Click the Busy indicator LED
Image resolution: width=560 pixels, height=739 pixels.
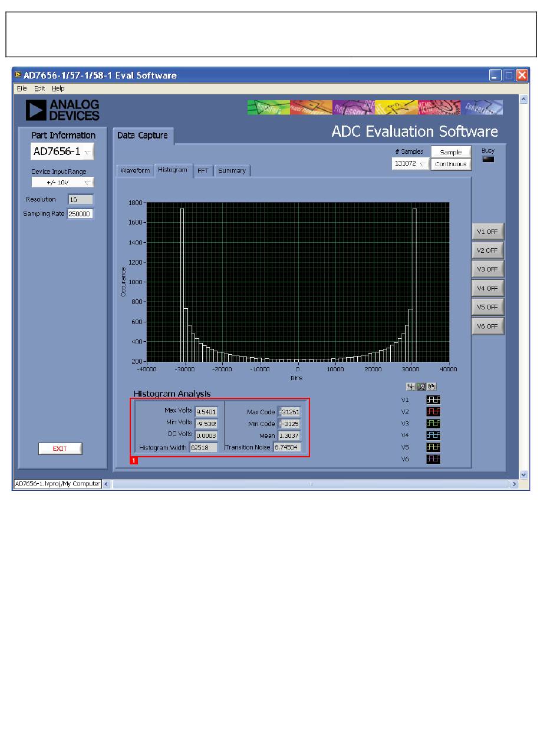tap(488, 159)
